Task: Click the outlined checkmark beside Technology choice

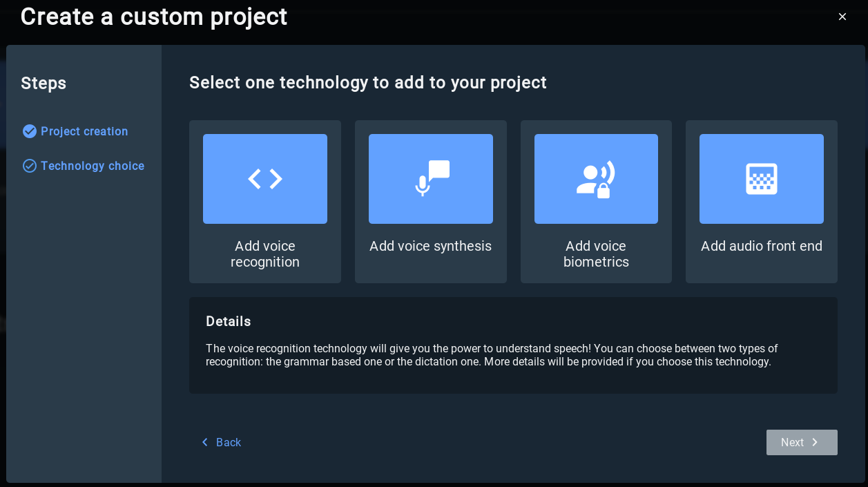Action: (x=29, y=166)
